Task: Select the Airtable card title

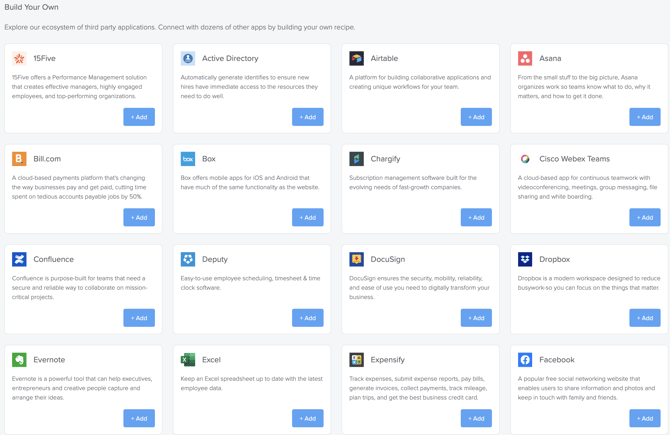Action: [384, 58]
